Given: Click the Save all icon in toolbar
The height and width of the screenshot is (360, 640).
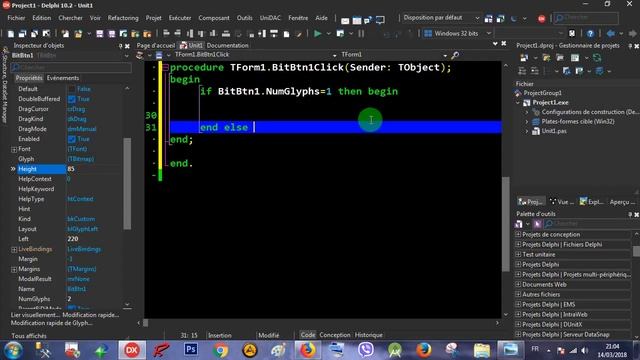Looking at the screenshot, I should [x=112, y=33].
